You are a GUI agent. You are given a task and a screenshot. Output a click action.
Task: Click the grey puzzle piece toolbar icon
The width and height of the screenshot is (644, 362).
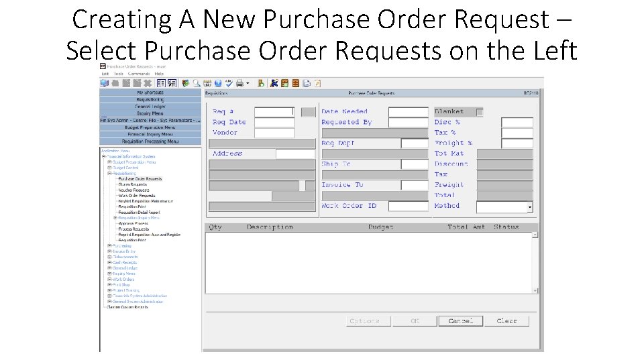[148, 83]
